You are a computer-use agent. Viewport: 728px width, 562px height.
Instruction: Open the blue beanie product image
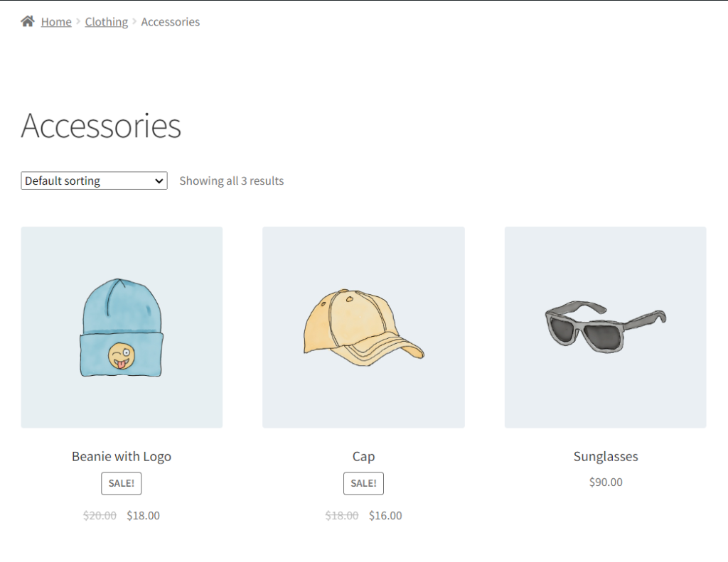122,327
